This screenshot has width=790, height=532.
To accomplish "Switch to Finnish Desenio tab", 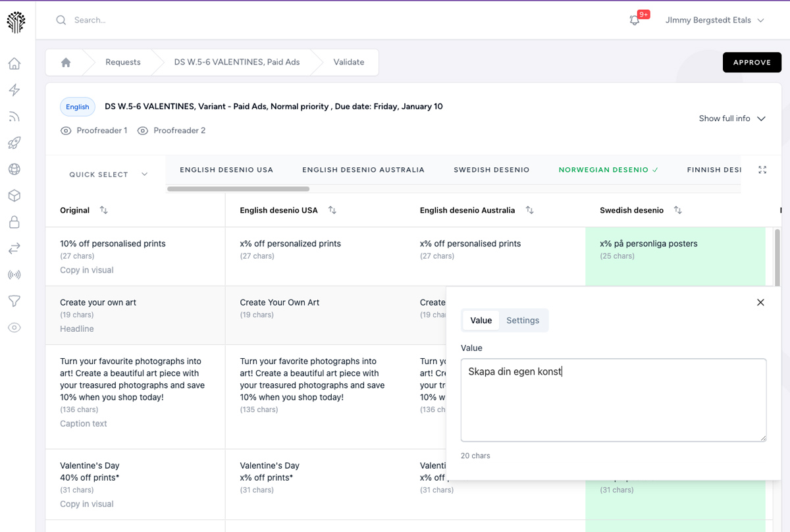I will coord(714,170).
